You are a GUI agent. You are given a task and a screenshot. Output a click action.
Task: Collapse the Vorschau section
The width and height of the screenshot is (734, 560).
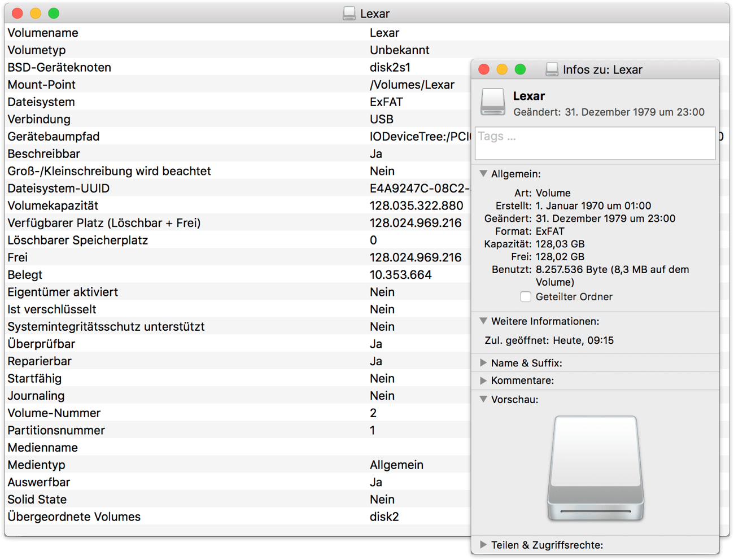483,399
